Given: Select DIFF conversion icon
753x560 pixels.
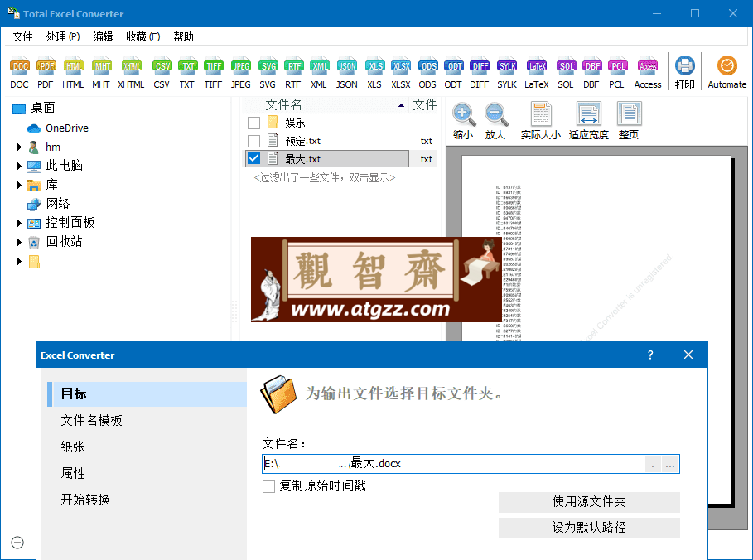Looking at the screenshot, I should (480, 66).
